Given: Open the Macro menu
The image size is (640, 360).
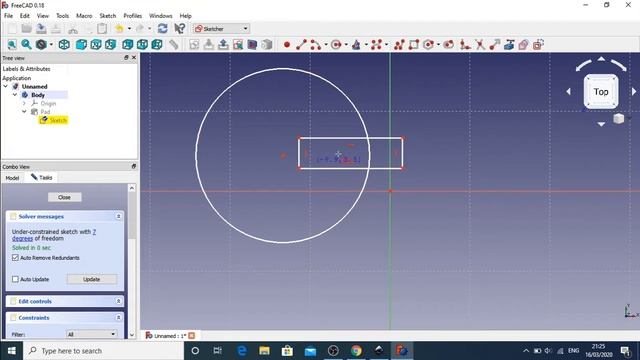Looking at the screenshot, I should pyautogui.click(x=84, y=16).
